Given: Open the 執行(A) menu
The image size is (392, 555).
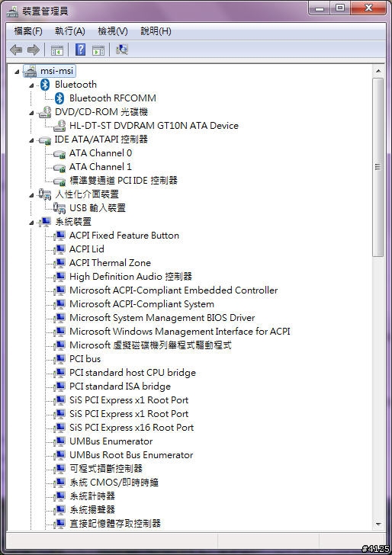Looking at the screenshot, I should click(69, 31).
